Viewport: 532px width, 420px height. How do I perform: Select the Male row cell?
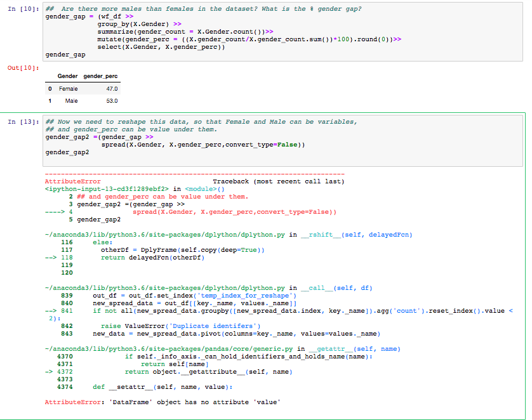point(71,101)
